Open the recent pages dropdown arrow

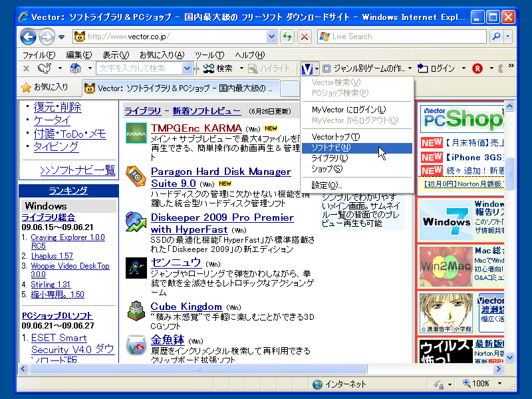(61, 37)
